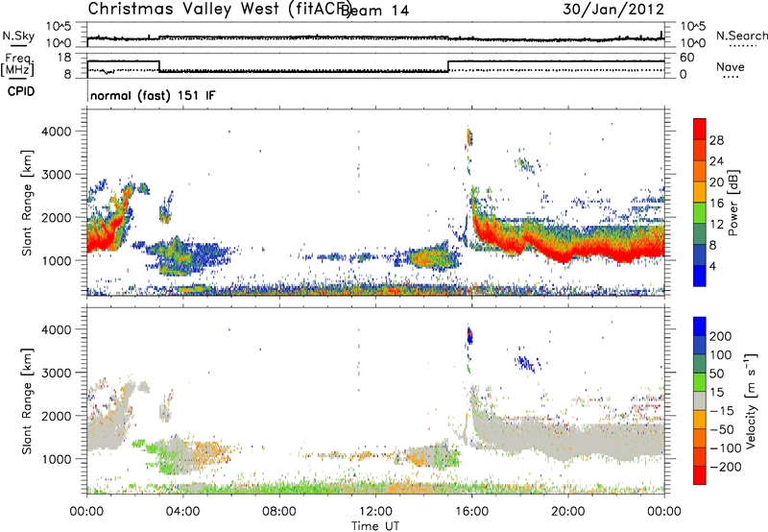Viewport: 768px width, 532px height.
Task: Click the '04:00' time tick label
Action: click(182, 512)
